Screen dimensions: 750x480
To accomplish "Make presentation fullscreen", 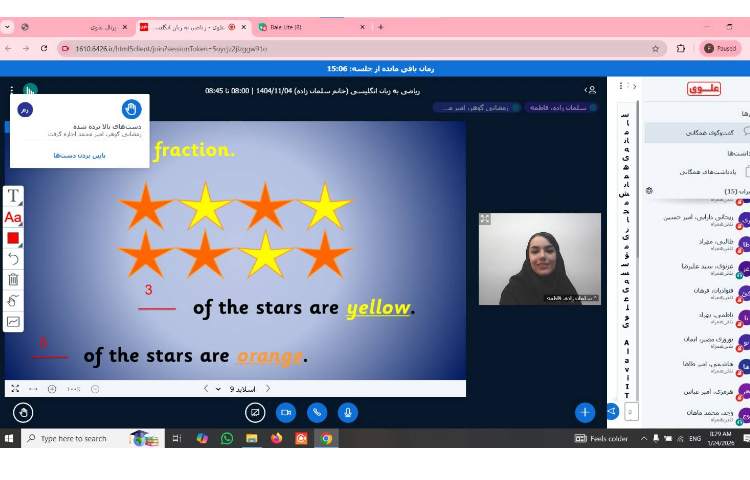I will (15, 389).
